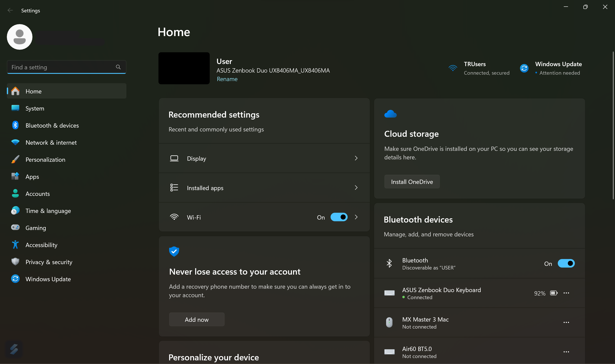Open more options for MX Master 3 Mac
The image size is (615, 364).
(x=566, y=322)
